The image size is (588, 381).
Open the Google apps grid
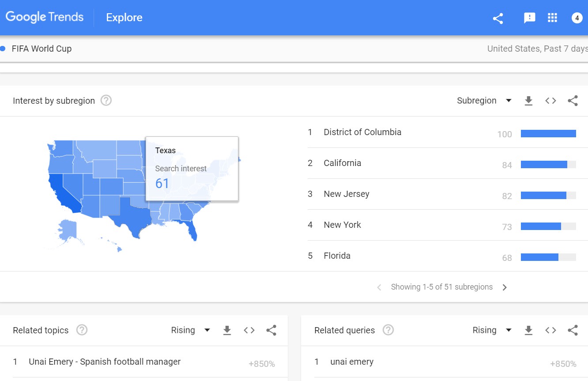click(x=552, y=18)
